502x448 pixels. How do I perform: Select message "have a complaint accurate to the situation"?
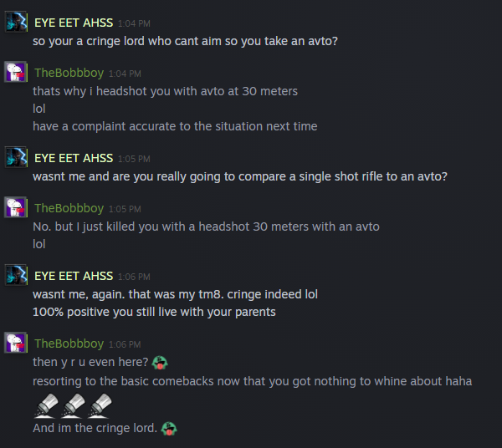point(175,126)
